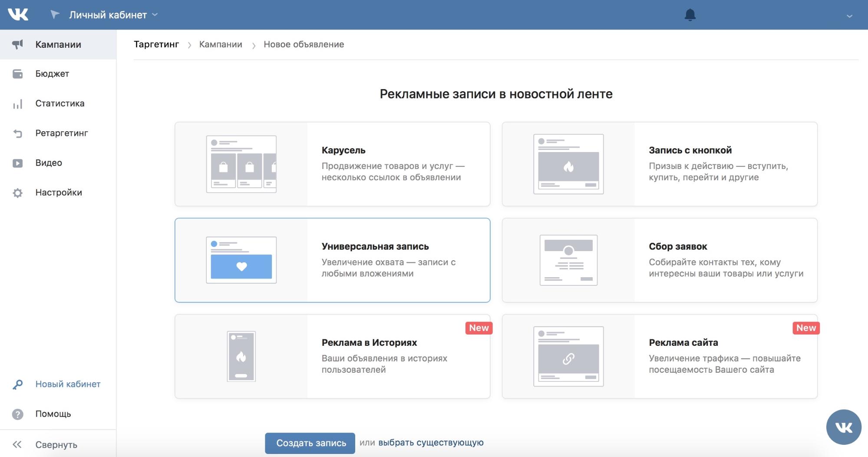
Task: Collapse sidebar with Свернуть
Action: point(56,444)
